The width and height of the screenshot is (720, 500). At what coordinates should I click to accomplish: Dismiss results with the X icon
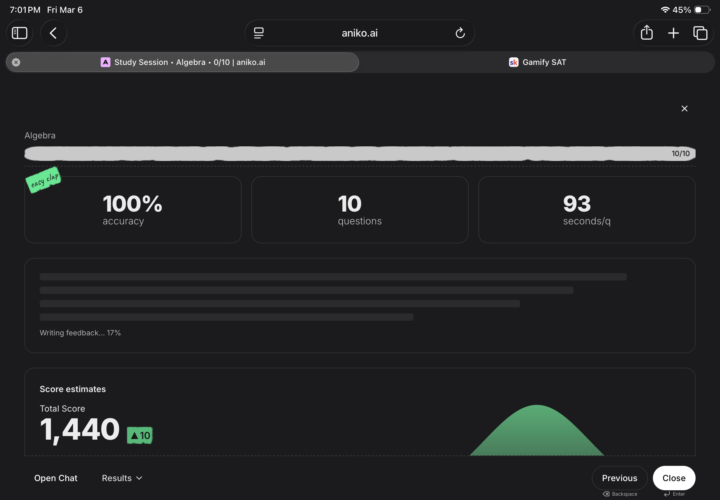point(684,108)
